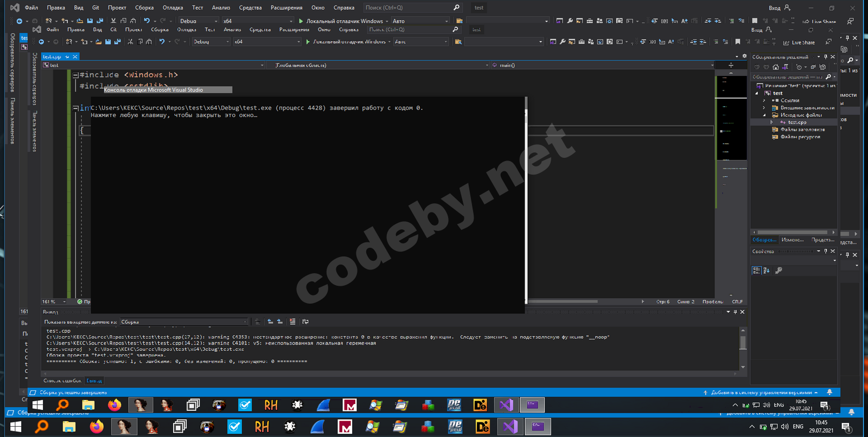868x437 pixels.
Task: Clear all text in the Output panel
Action: pos(292,322)
